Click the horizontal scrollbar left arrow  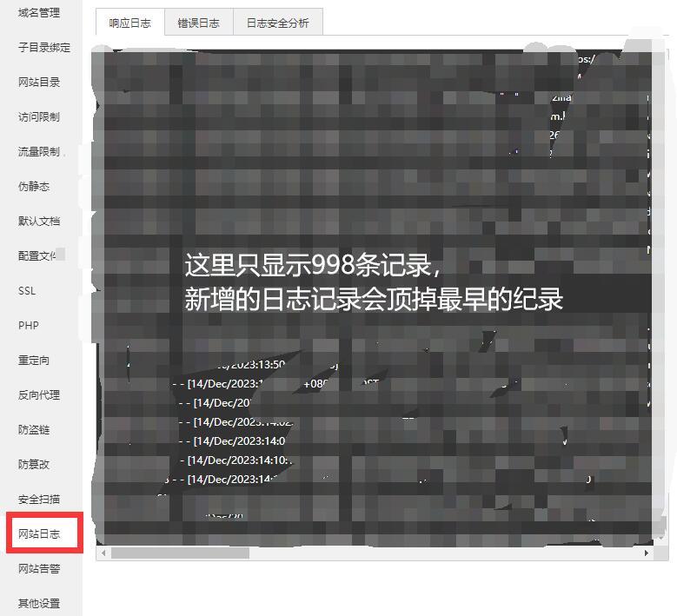coord(103,553)
